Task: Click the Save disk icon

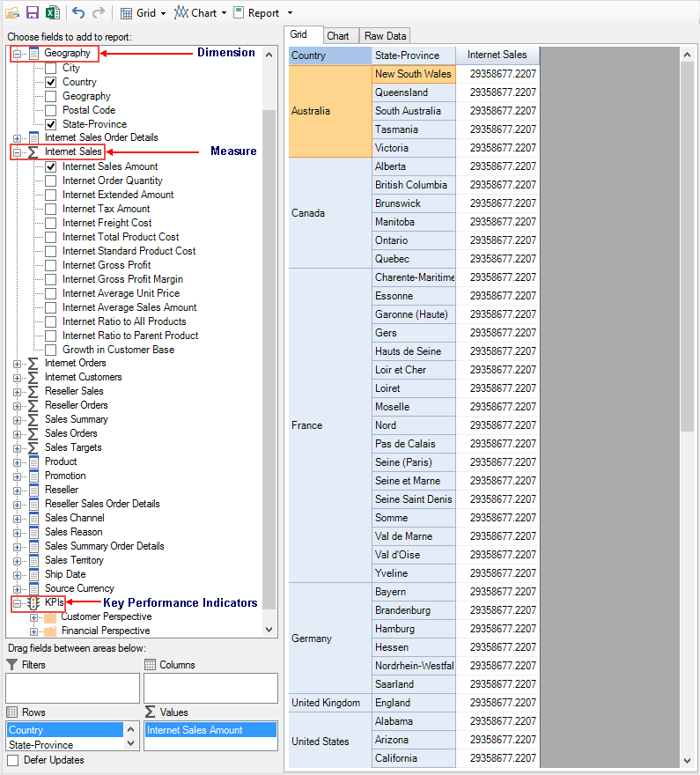Action: tap(33, 13)
